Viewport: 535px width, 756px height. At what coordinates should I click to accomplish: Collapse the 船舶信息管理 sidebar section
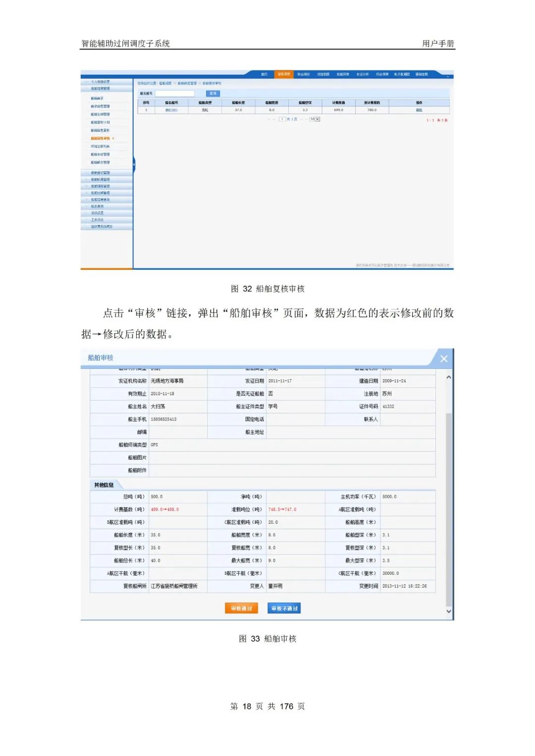[107, 89]
